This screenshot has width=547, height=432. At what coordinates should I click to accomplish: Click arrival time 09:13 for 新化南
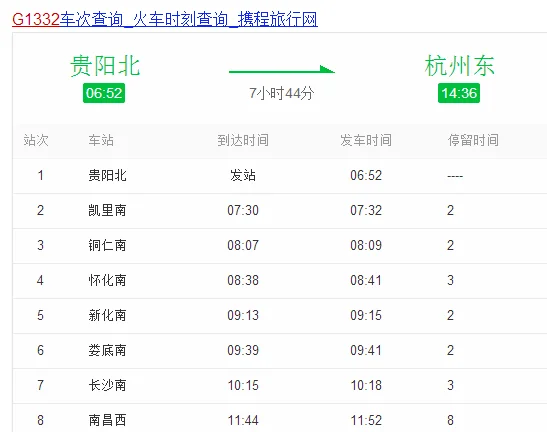[243, 315]
